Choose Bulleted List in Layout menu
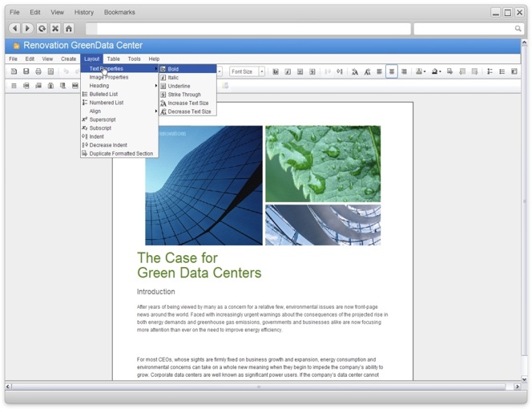Viewport: 532px width, 413px height. pos(119,94)
